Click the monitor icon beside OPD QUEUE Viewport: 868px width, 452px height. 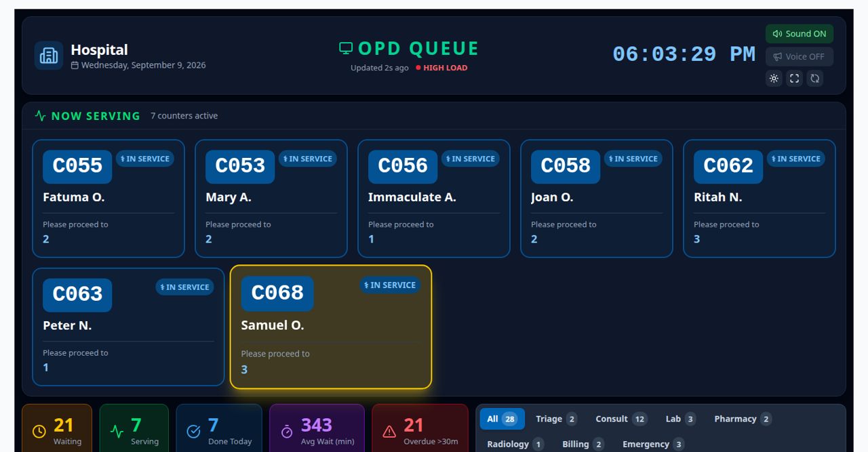click(x=346, y=49)
